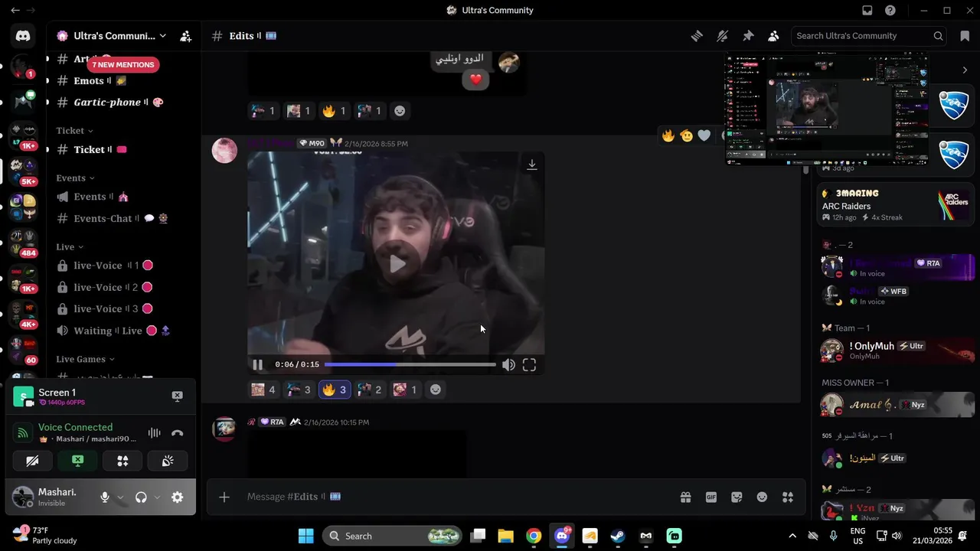The image size is (980, 551).
Task: Open the OnlyMuh member entry
Action: coord(897,350)
